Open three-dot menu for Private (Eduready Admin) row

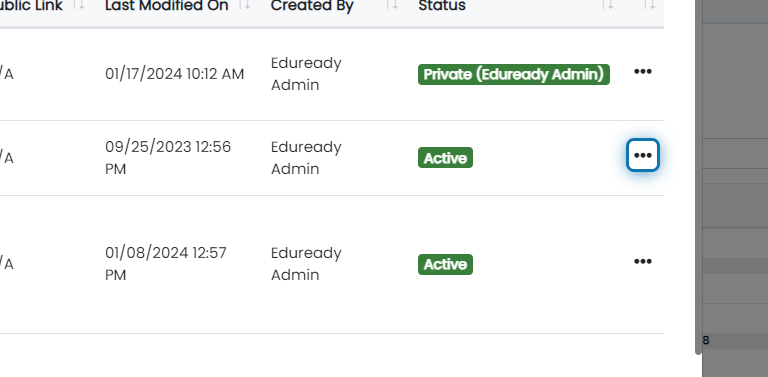pyautogui.click(x=643, y=72)
